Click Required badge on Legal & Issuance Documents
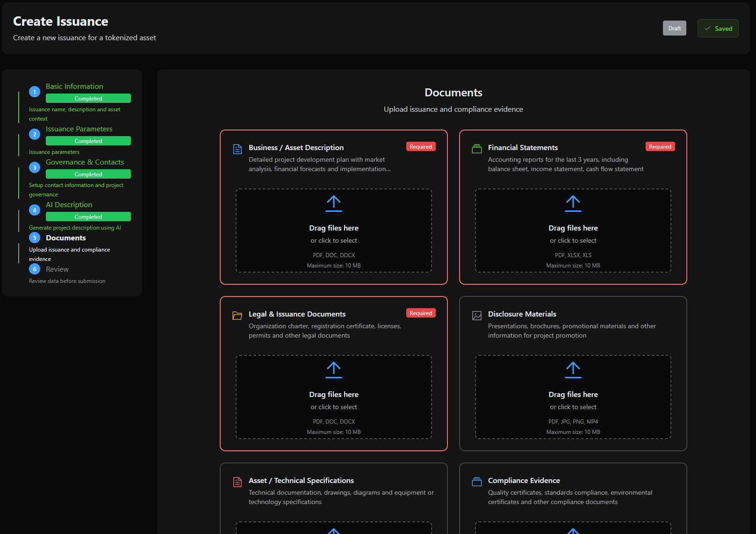 tap(421, 313)
